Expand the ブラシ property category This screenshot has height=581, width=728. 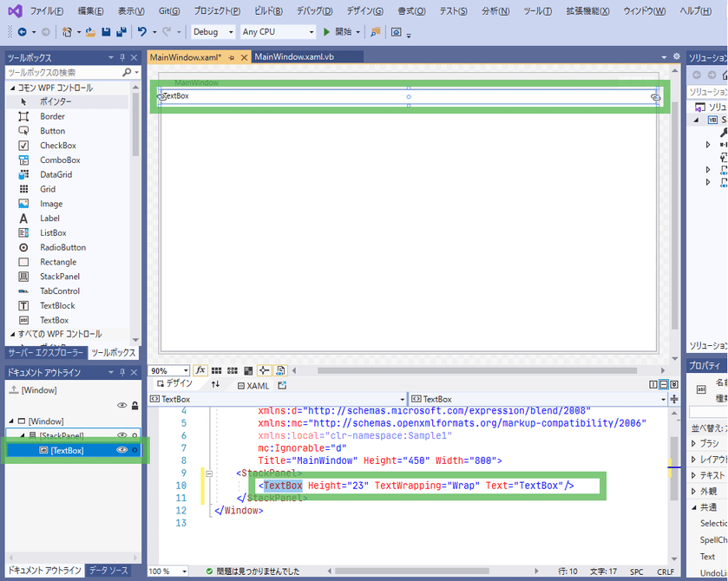click(x=692, y=443)
